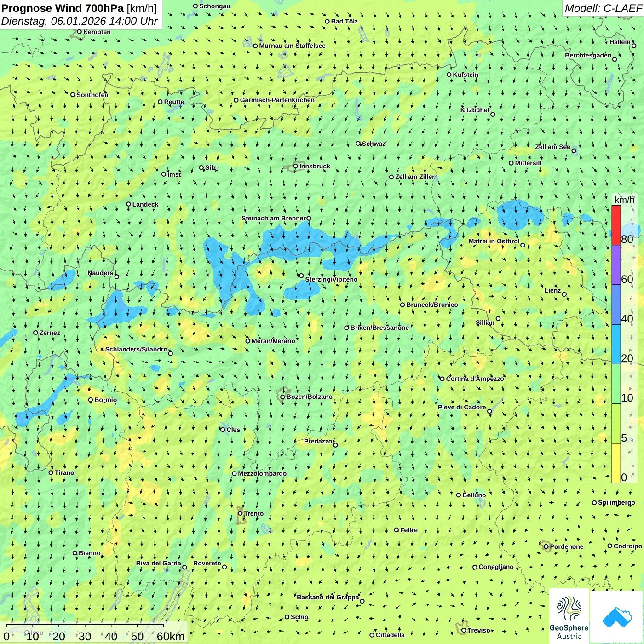
Task: Click the Codroipo label
Action: (x=627, y=546)
